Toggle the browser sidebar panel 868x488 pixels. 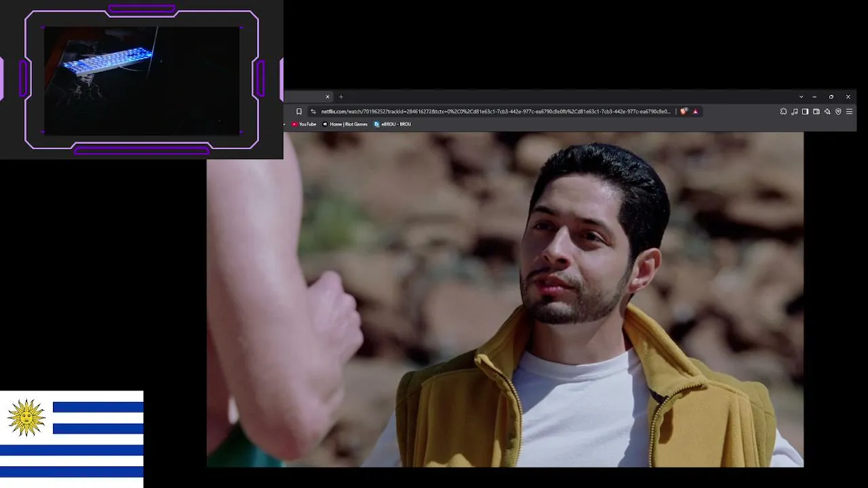[805, 111]
